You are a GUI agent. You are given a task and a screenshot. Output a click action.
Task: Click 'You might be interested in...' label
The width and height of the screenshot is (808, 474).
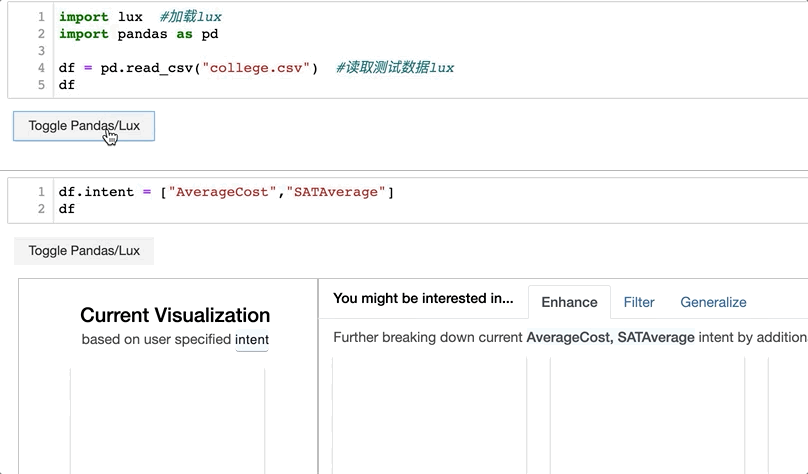tap(423, 298)
